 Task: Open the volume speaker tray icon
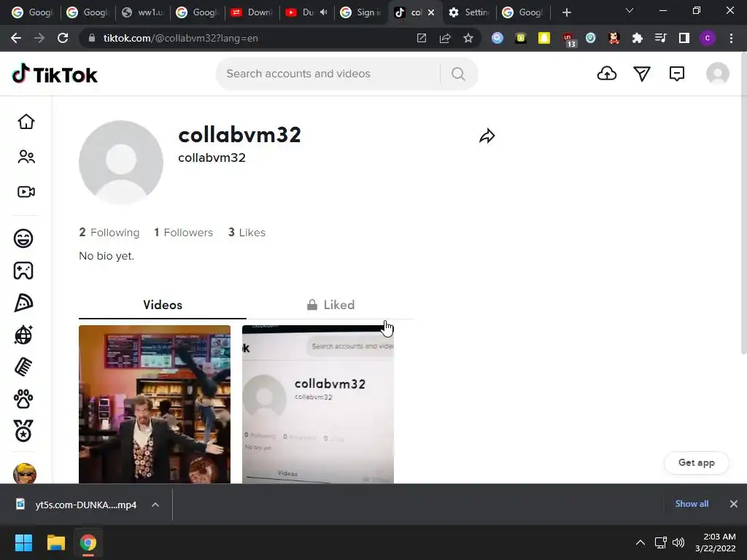click(x=678, y=542)
